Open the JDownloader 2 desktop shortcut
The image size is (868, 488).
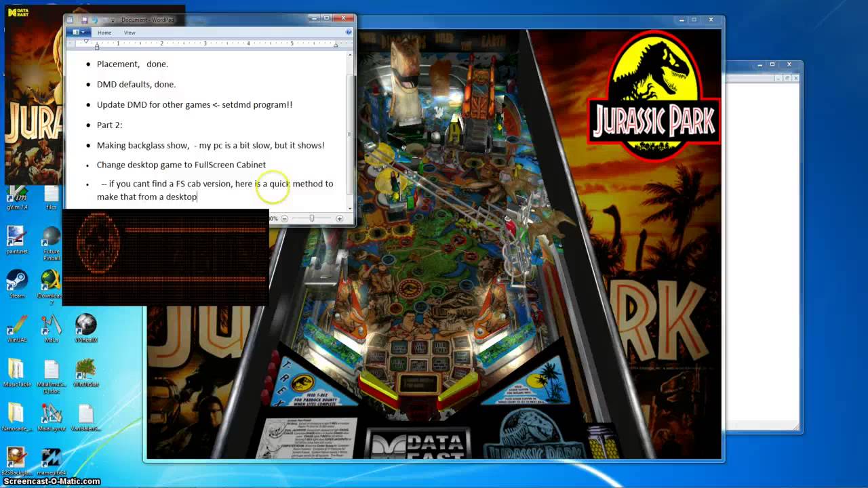click(52, 287)
